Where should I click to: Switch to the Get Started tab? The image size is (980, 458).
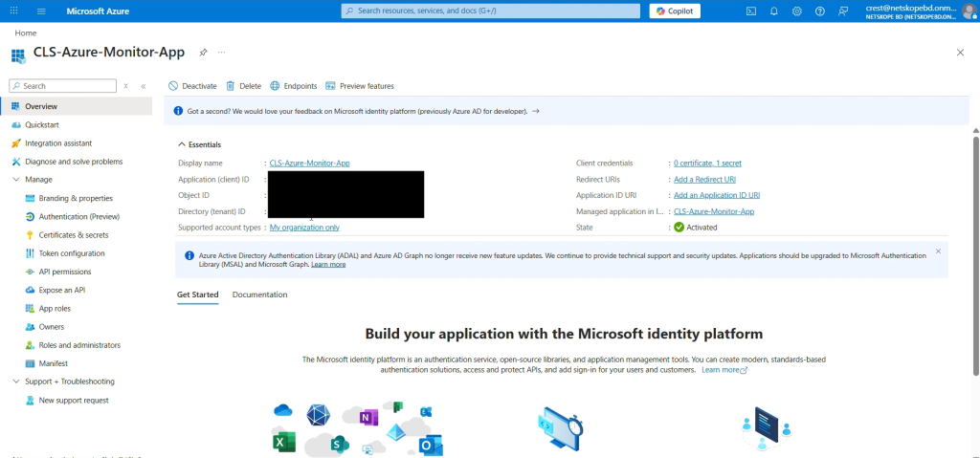pos(197,294)
